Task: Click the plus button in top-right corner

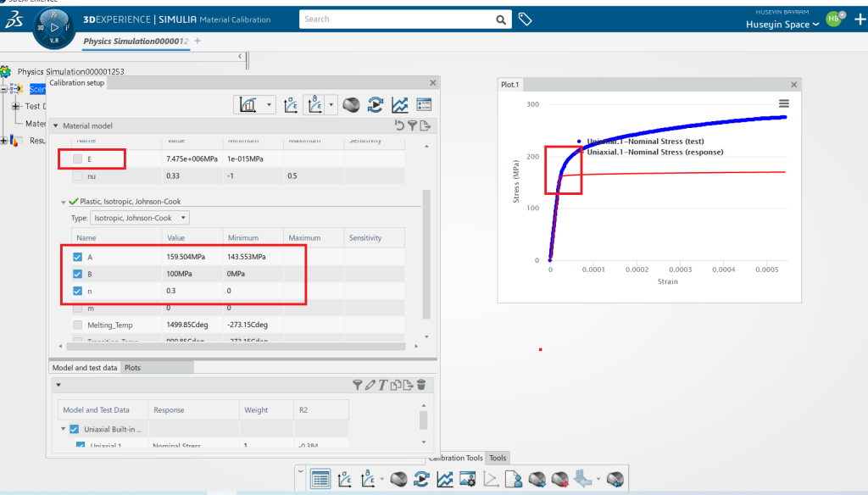Action: pyautogui.click(x=855, y=19)
